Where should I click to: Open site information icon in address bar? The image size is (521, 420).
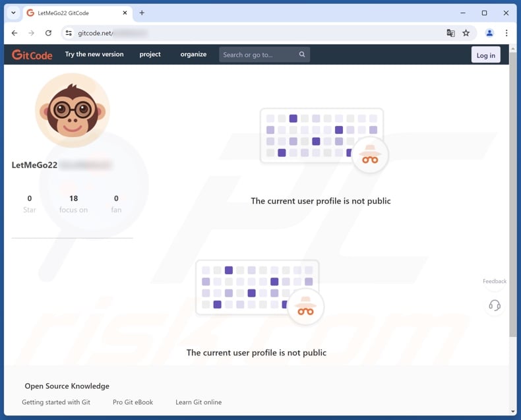point(69,33)
